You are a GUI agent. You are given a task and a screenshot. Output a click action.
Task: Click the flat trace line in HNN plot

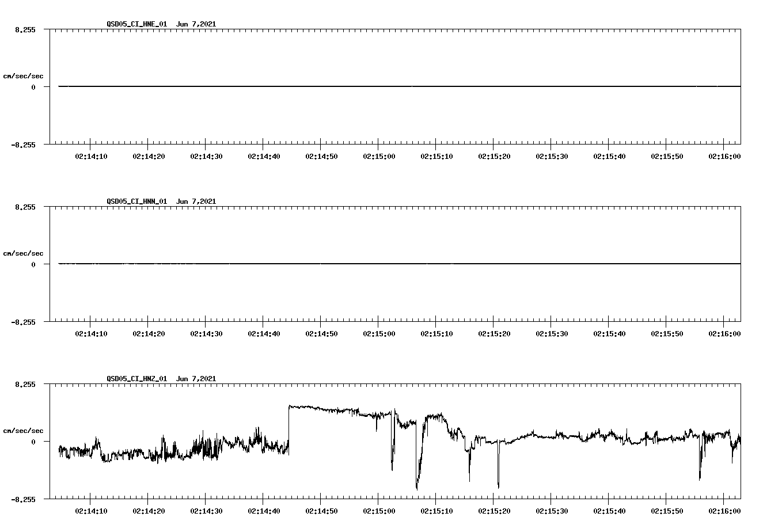point(400,264)
